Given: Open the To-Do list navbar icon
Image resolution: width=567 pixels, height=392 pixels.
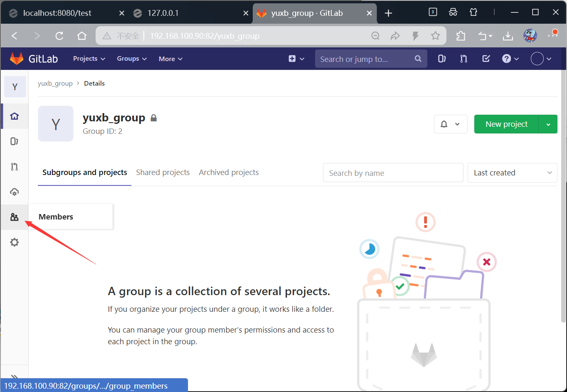Looking at the screenshot, I should [x=486, y=59].
